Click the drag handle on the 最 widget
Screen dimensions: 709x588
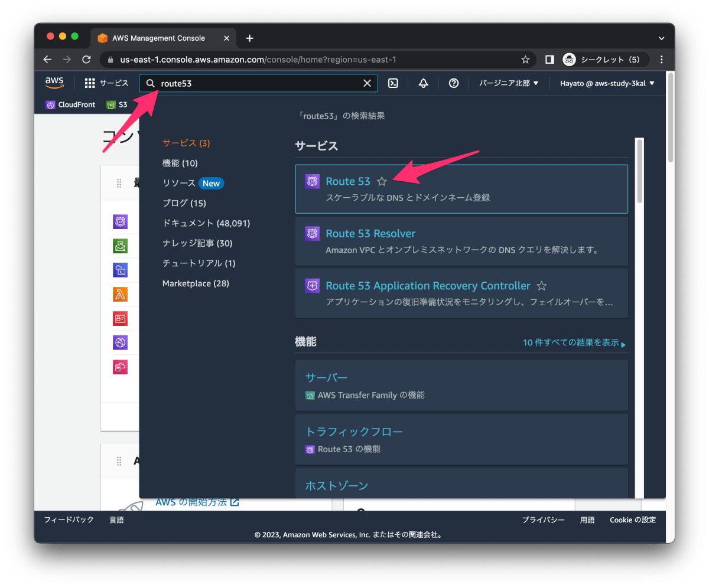(x=119, y=183)
